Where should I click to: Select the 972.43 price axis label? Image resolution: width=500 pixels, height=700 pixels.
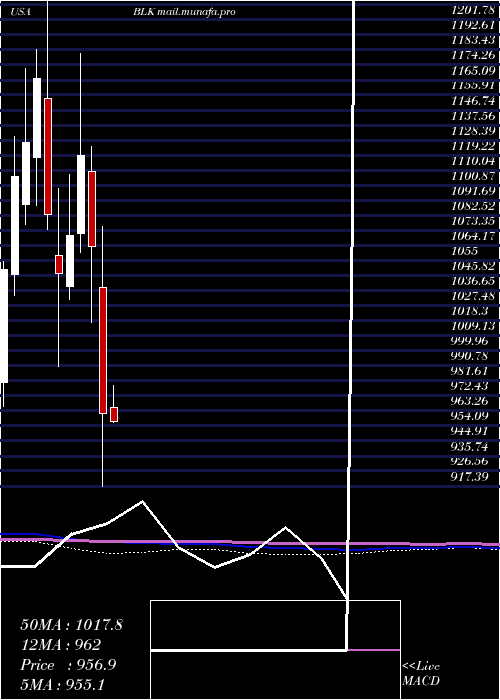point(470,386)
